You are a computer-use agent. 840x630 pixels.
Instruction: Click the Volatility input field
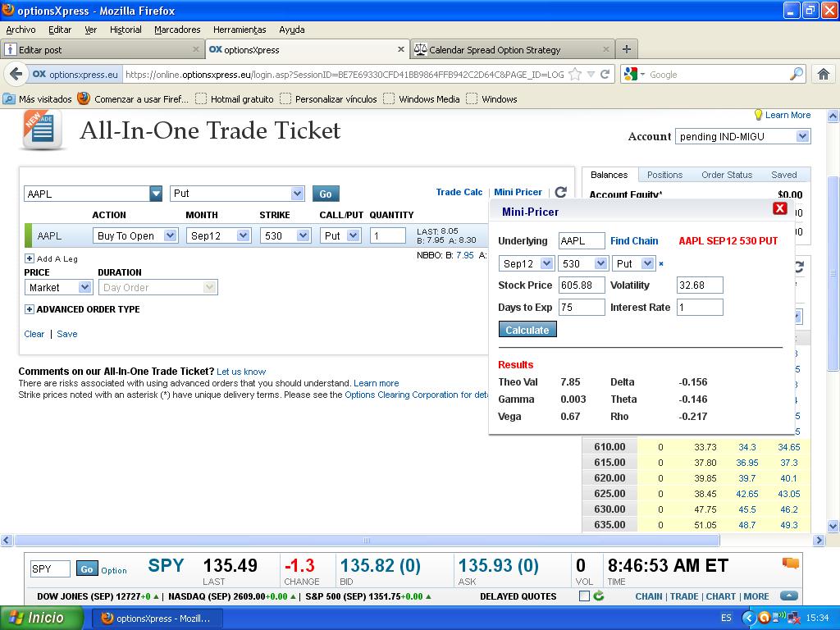(x=700, y=285)
